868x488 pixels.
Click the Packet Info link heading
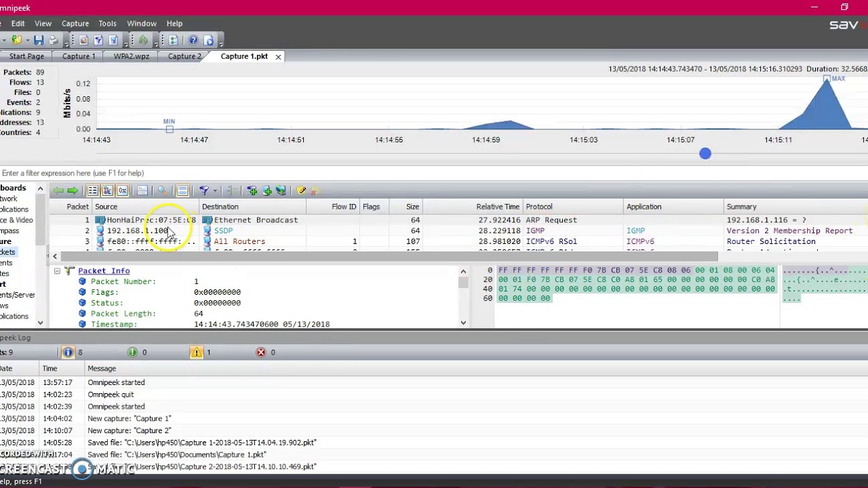(x=104, y=270)
